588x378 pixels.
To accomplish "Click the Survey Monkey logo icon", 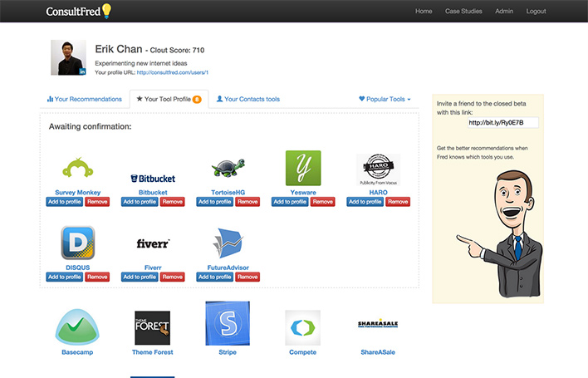I will [76, 168].
